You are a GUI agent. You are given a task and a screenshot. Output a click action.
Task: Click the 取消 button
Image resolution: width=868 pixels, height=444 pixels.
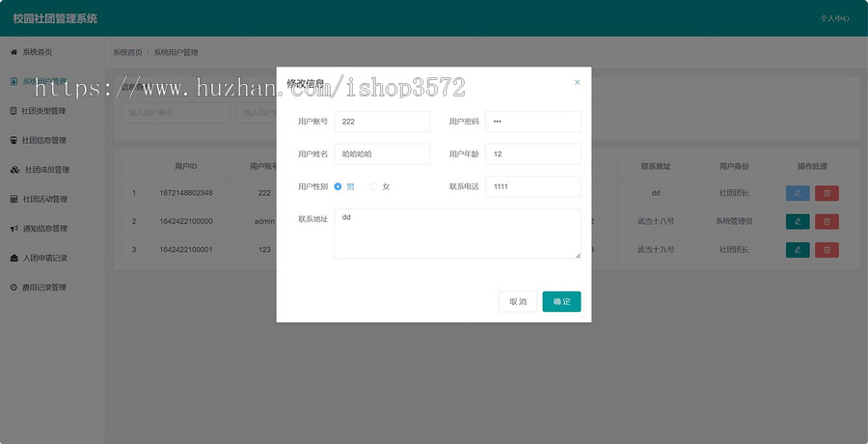[x=518, y=301]
